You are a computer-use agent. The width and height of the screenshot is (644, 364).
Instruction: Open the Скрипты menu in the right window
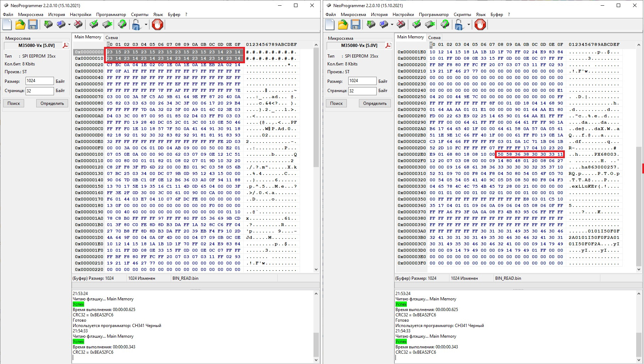pyautogui.click(x=462, y=15)
